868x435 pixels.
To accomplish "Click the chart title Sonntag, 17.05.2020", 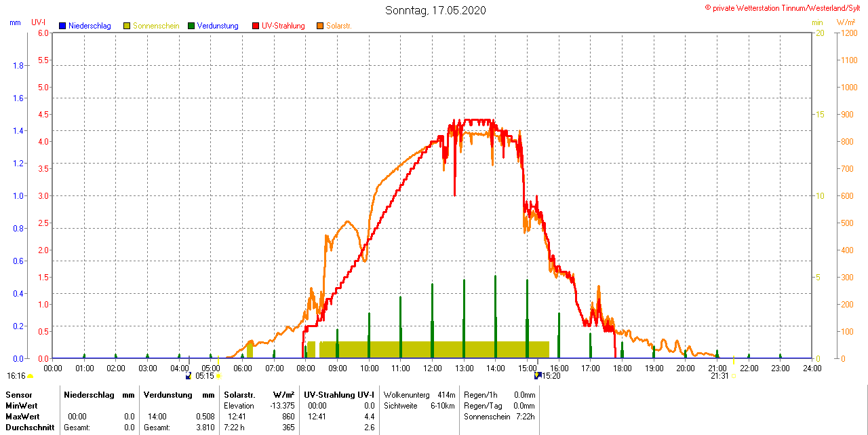I will point(435,10).
